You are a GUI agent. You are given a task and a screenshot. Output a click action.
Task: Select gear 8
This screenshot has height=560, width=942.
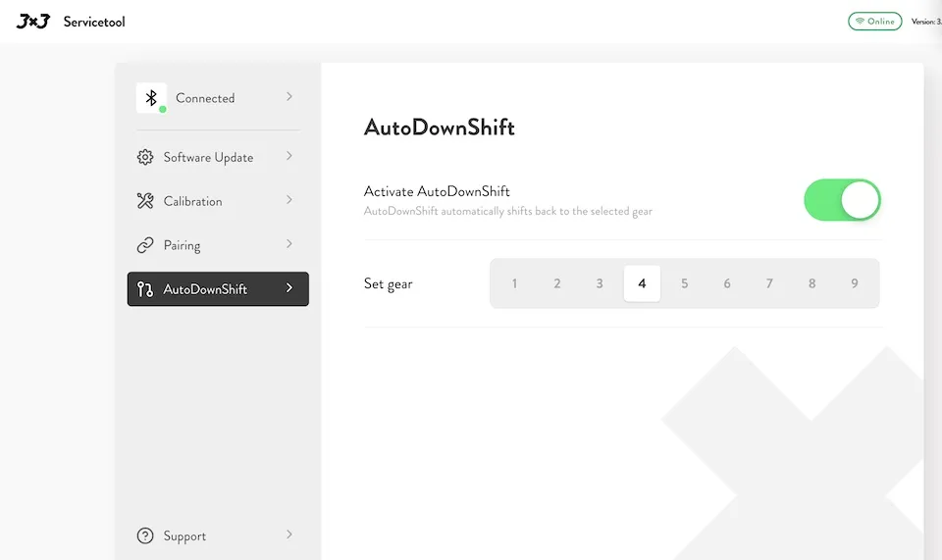[811, 283]
